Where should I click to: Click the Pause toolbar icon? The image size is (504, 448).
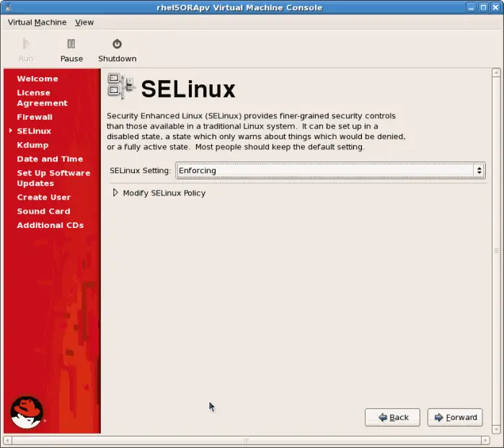click(x=71, y=44)
